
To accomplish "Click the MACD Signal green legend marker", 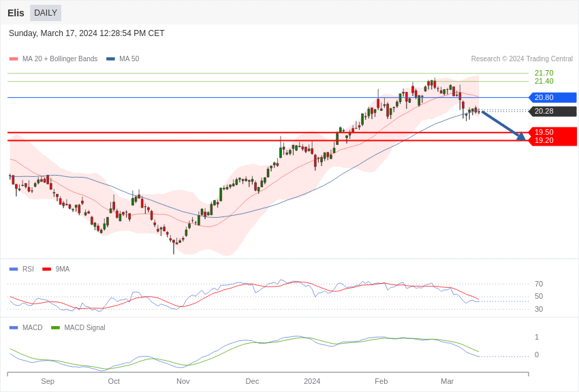I will 55,327.
